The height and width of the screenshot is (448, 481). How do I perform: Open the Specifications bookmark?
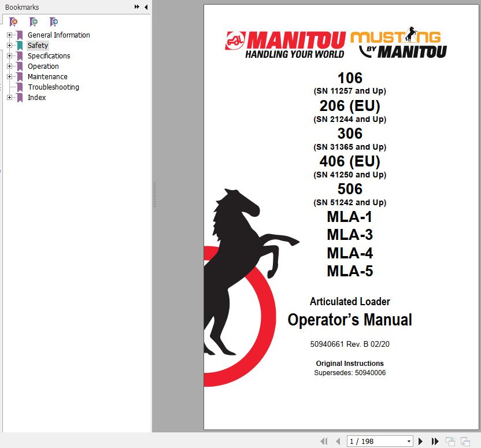coord(49,56)
